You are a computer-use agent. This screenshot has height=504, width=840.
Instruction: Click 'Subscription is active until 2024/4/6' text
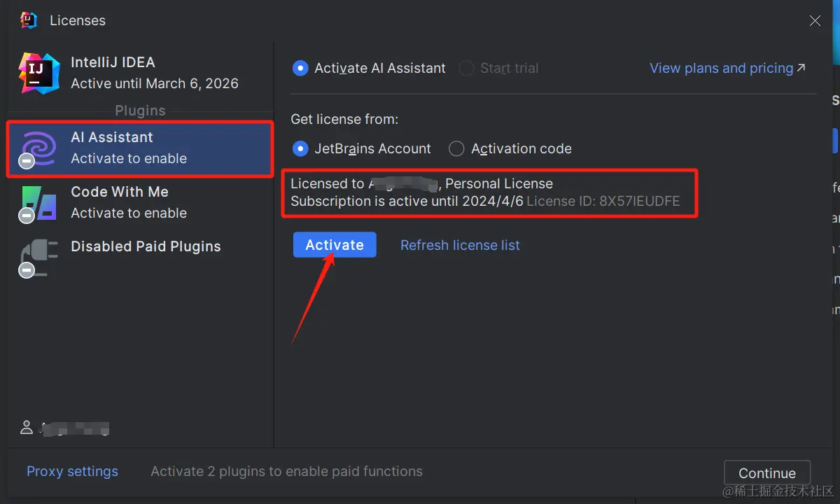(407, 201)
